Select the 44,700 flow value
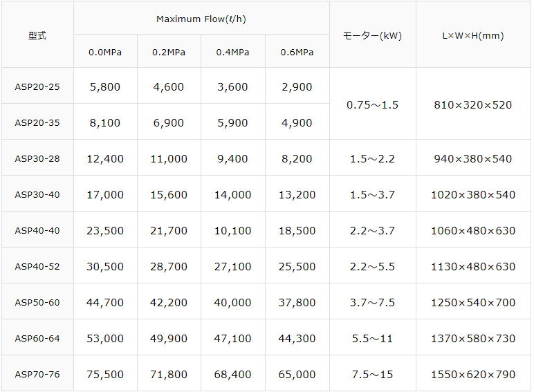 click(x=105, y=303)
